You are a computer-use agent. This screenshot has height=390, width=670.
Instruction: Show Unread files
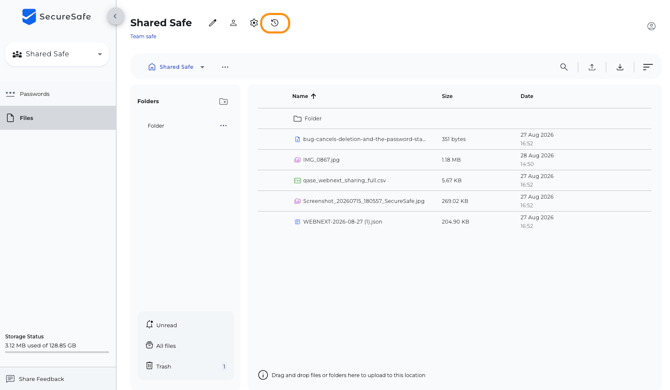coord(185,325)
